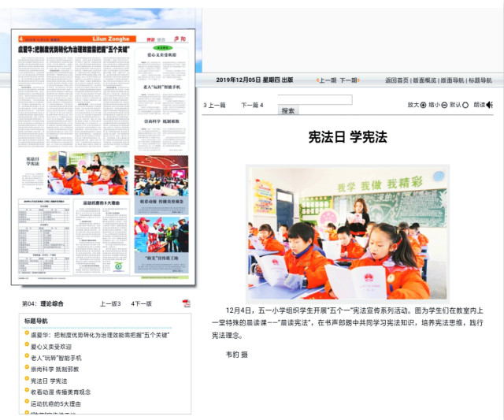Open article 运动抗癌的5大理由
Screen dimensions: 504x420
tap(56, 403)
